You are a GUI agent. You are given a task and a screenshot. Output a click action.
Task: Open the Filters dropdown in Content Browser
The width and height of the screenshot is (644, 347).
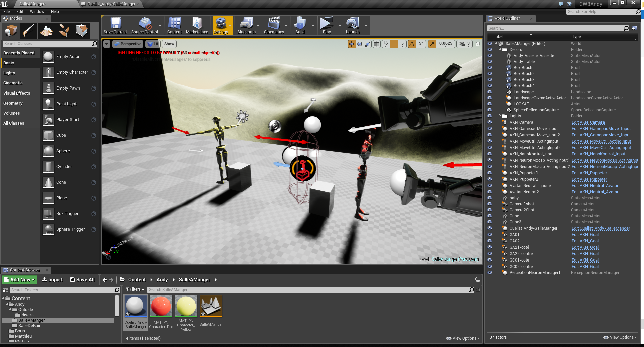click(135, 289)
